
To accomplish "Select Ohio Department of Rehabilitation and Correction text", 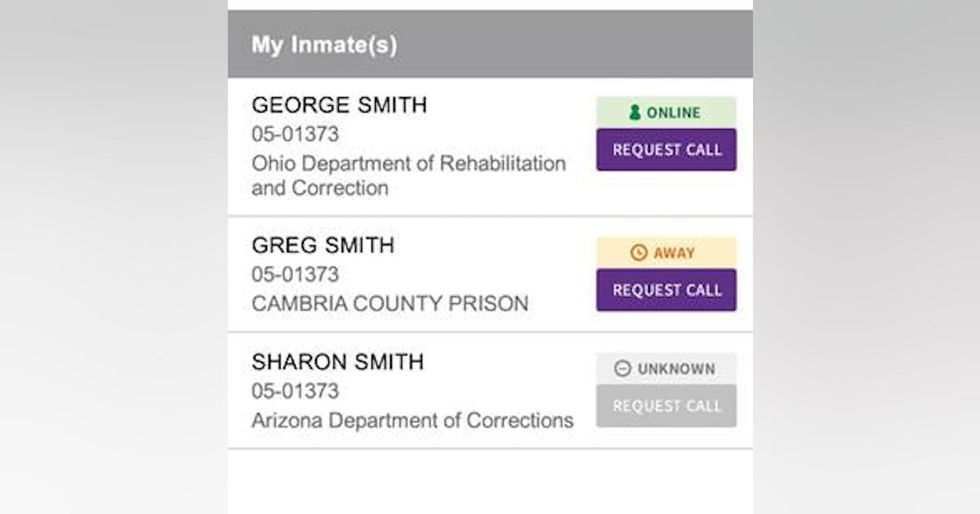I will tap(408, 175).
